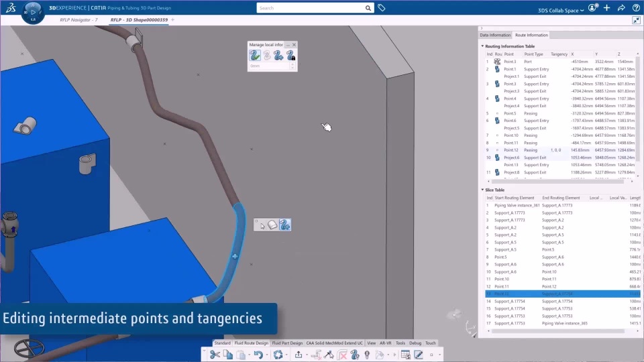The width and height of the screenshot is (644, 362).
Task: Collapse the right panel with the chevron arrow
Action: (482, 28)
